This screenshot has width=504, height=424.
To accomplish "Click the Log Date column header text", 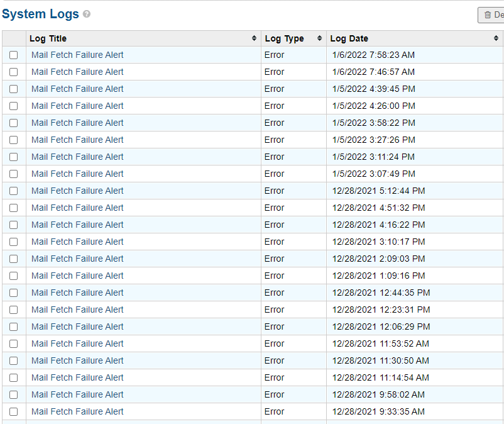I will point(349,38).
